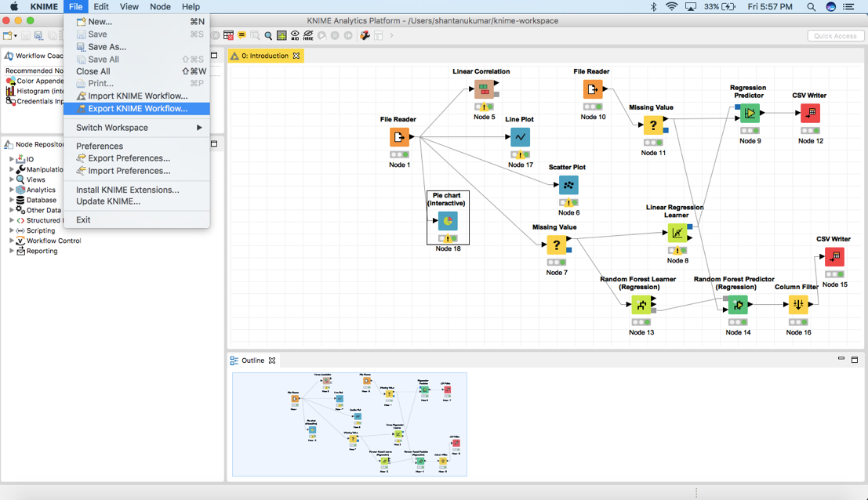This screenshot has width=868, height=500.
Task: Click the Pie chart (interactive) node
Action: pos(448,221)
